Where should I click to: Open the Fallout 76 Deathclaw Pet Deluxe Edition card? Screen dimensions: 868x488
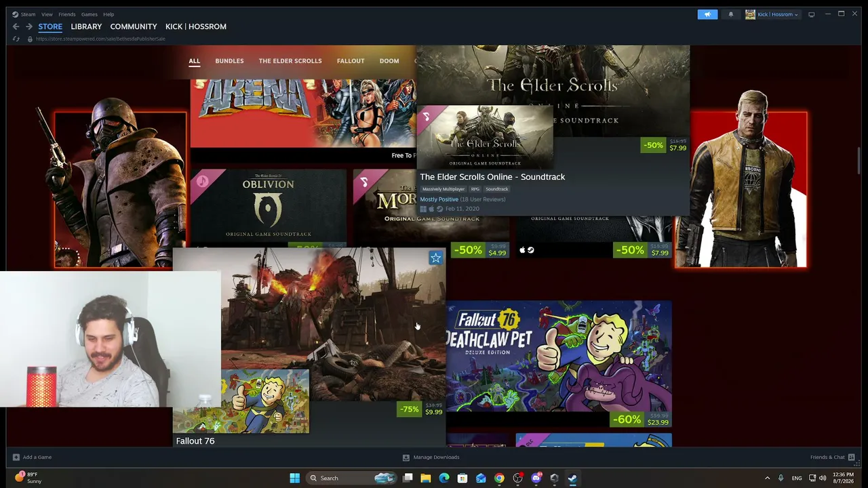(x=559, y=364)
